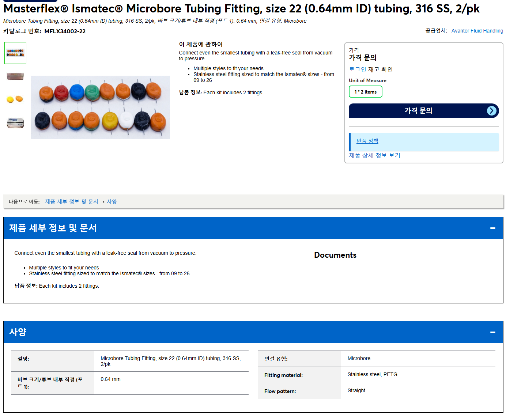
Task: Open the 로그인 login link
Action: pyautogui.click(x=357, y=69)
